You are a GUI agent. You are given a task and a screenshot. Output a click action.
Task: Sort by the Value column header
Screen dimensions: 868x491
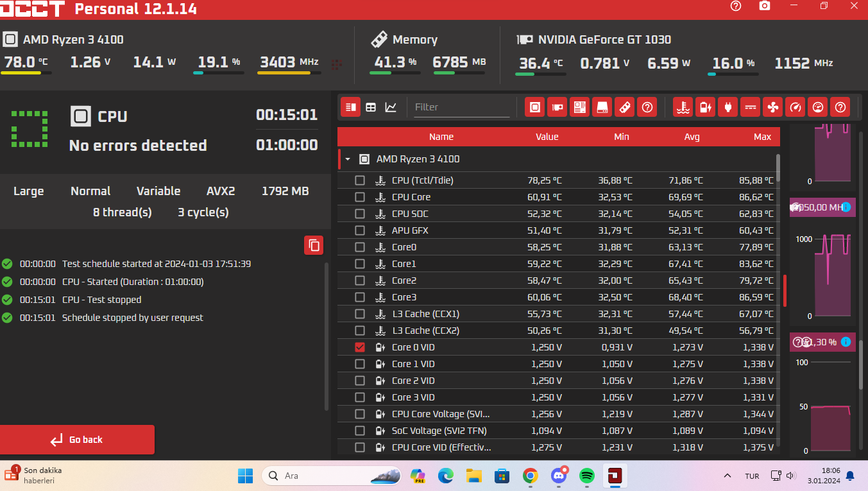click(547, 137)
